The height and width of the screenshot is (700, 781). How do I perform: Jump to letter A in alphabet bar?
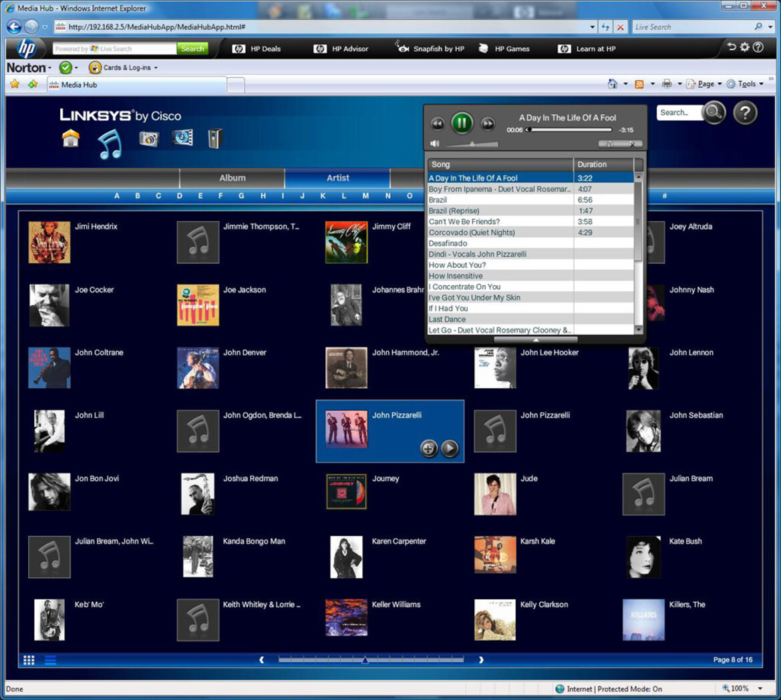coord(116,196)
